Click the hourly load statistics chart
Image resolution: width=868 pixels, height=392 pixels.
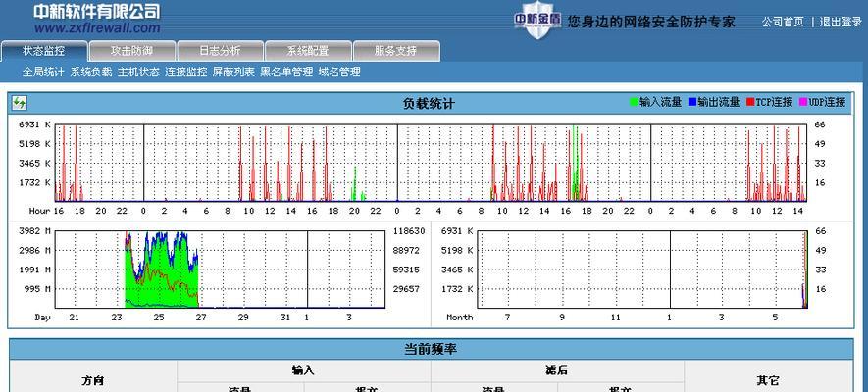tap(431, 163)
